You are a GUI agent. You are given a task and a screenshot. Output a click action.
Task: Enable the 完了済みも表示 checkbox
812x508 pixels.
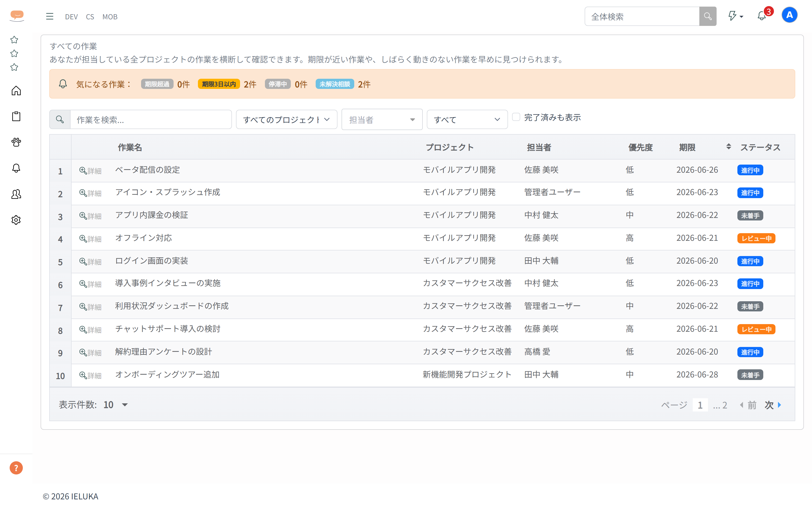click(x=516, y=117)
